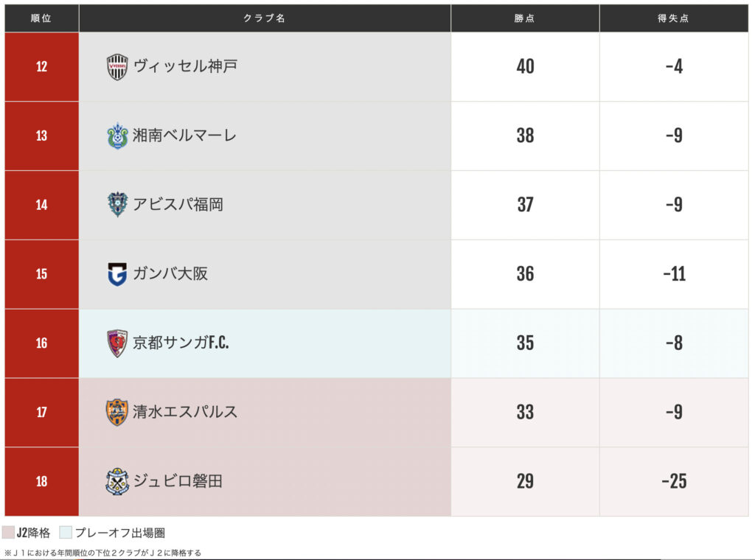Open the 京都サンガF.C. team name link
Viewport: 755px width, 560px height.
pos(181,343)
